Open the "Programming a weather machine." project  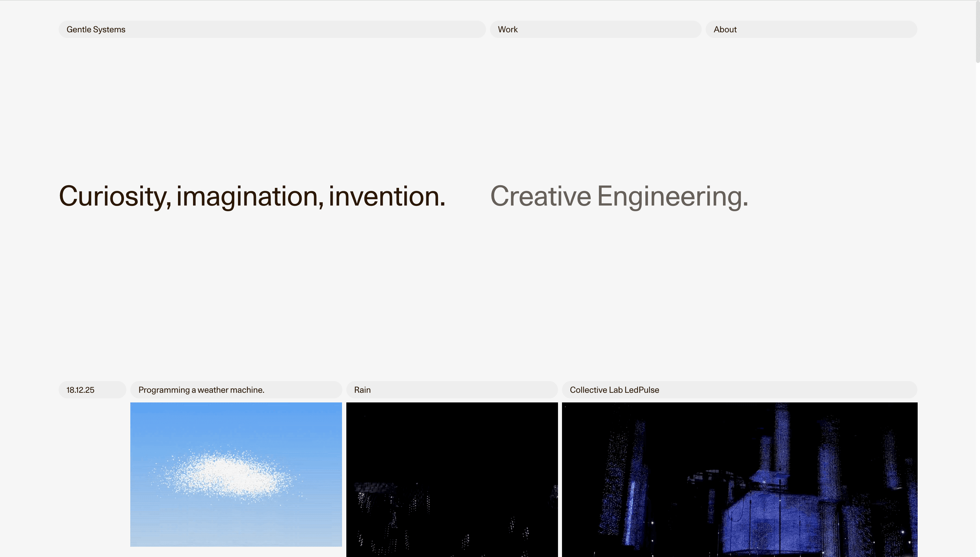click(201, 389)
